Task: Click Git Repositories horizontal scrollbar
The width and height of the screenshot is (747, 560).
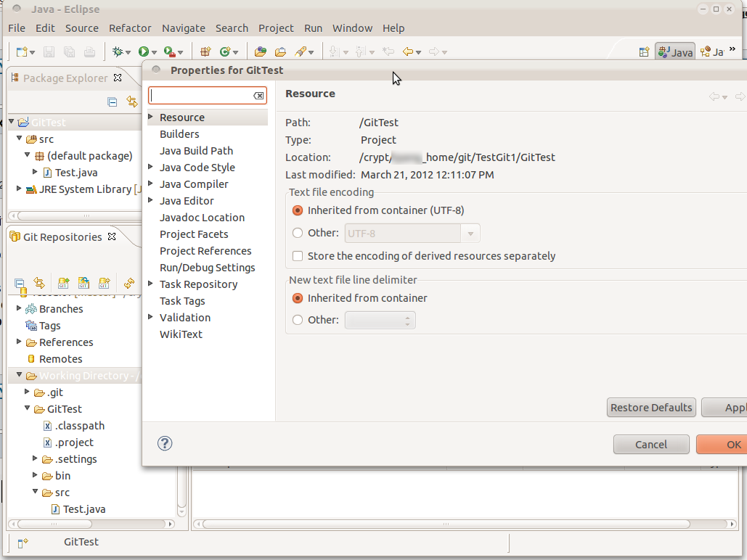Action: [x=54, y=524]
